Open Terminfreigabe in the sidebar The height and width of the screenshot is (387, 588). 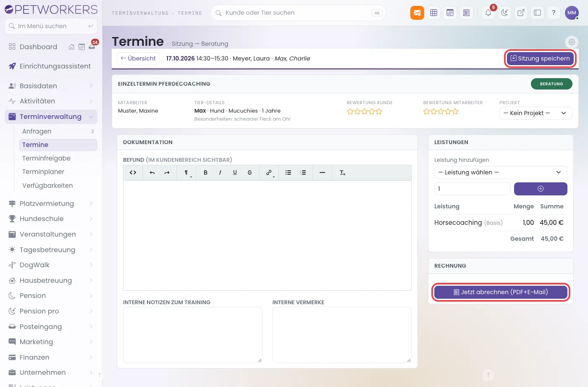tap(58, 158)
